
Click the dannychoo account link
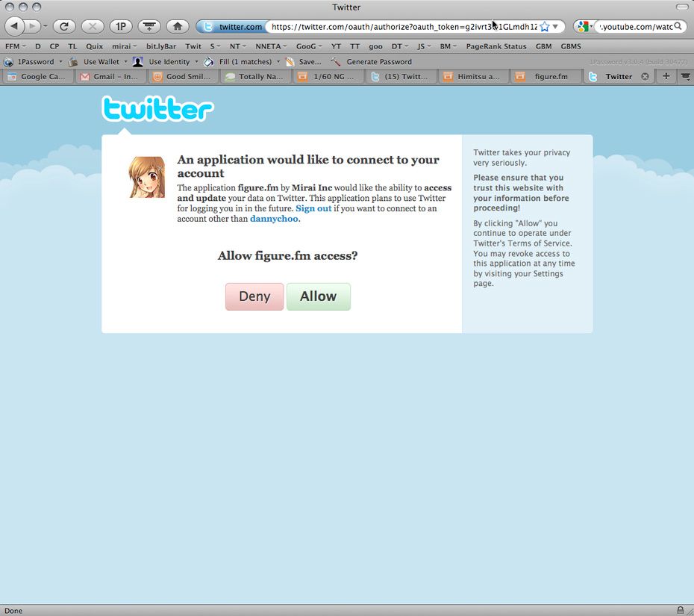pos(274,219)
